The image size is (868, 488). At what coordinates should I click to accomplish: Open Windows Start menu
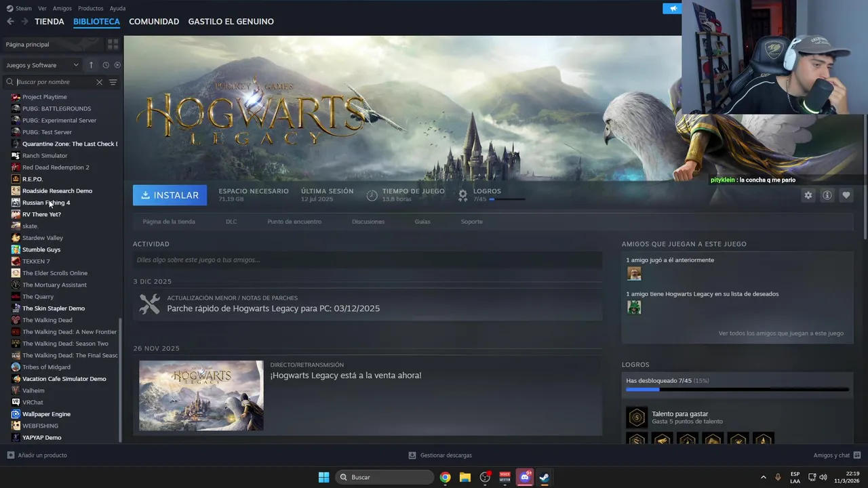pos(324,477)
